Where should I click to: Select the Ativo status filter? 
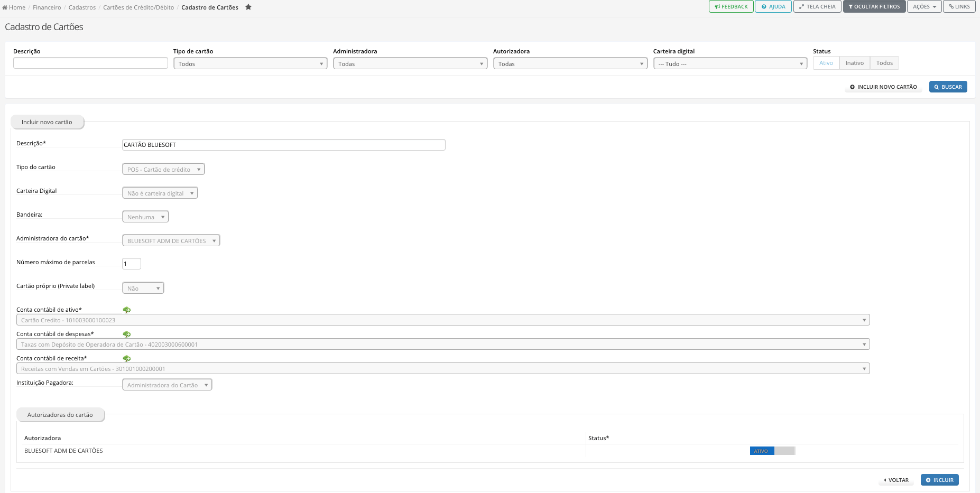coord(826,63)
